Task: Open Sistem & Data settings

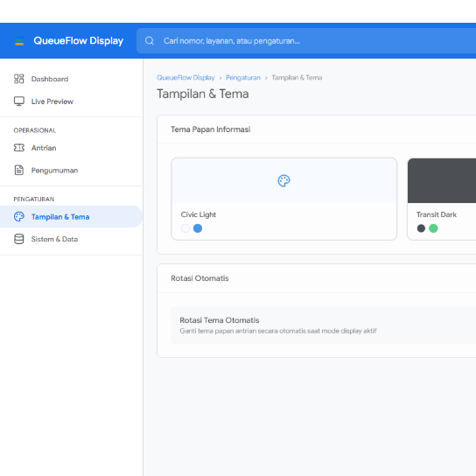Action: pyautogui.click(x=71, y=239)
